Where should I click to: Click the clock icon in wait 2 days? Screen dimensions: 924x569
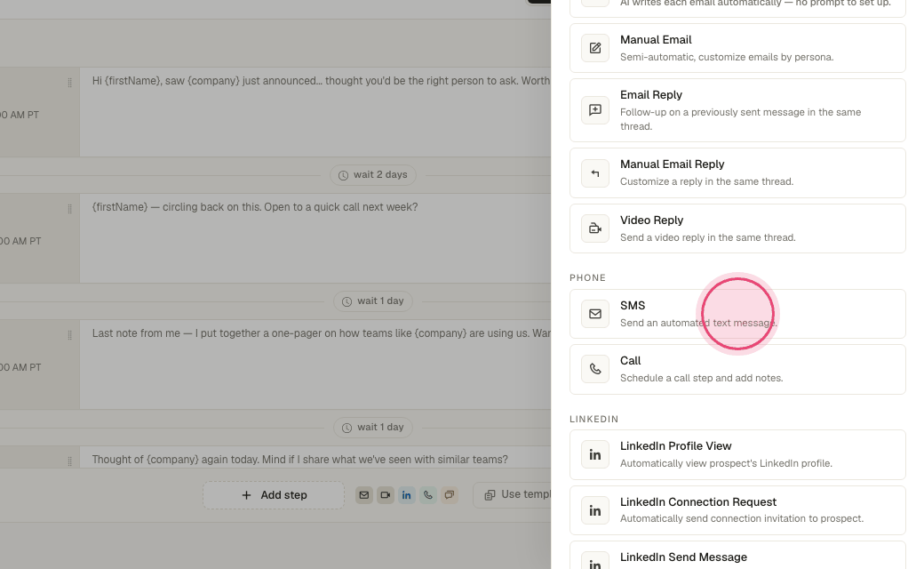pyautogui.click(x=343, y=176)
